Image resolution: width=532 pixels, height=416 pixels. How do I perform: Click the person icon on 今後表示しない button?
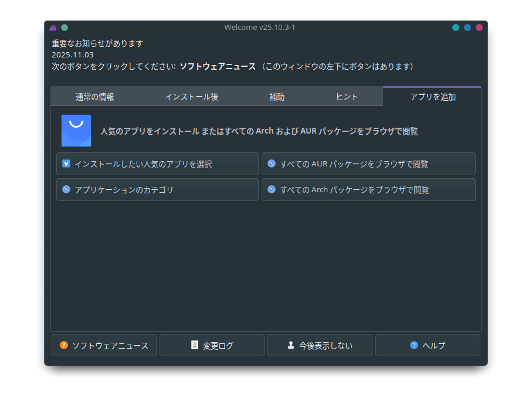click(x=291, y=345)
